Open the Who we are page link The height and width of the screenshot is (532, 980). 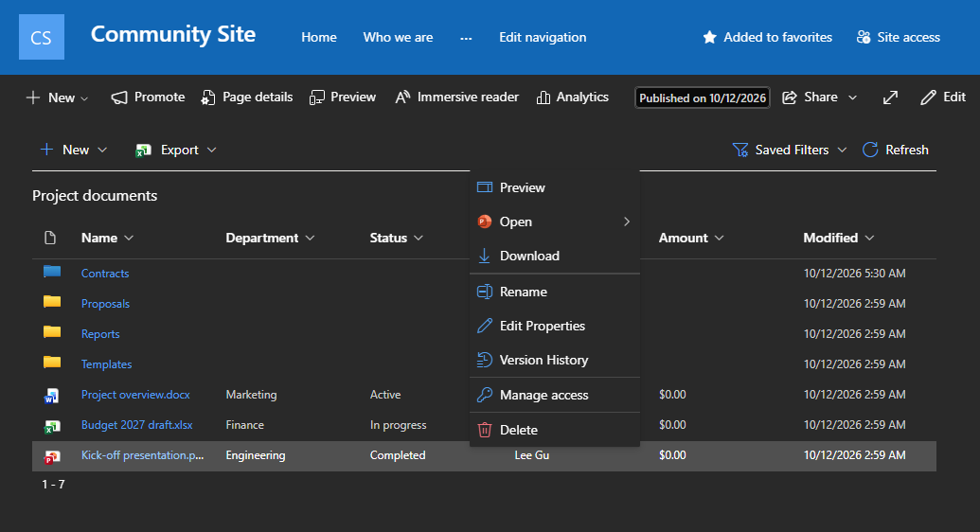(x=398, y=38)
